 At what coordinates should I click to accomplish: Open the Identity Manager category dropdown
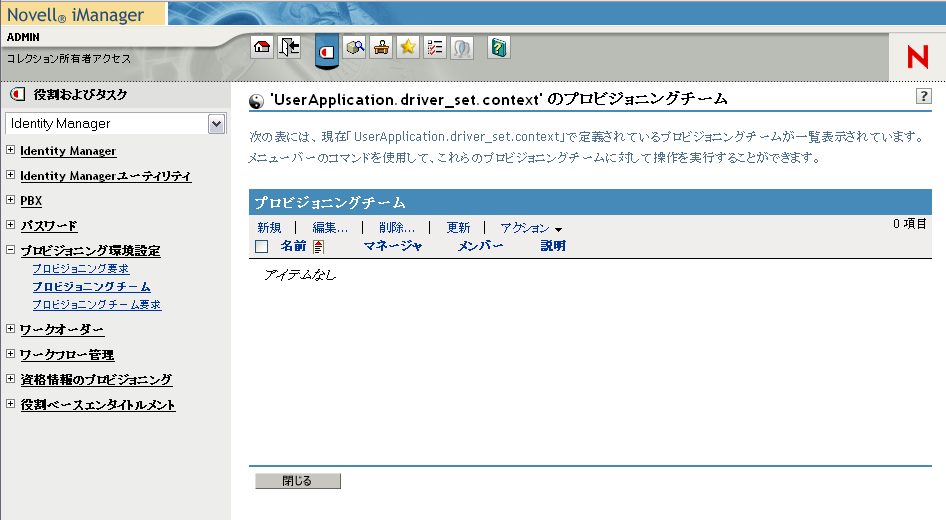(217, 124)
